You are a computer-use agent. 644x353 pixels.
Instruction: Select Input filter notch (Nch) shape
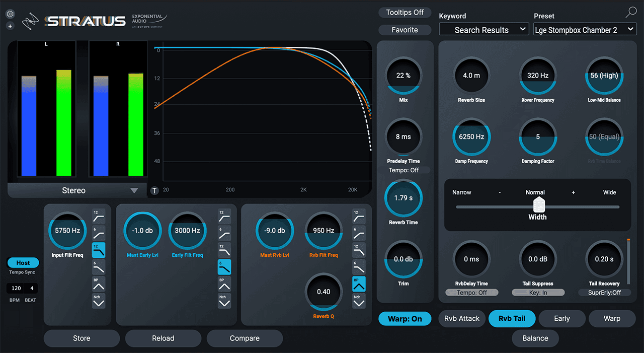pos(99,301)
